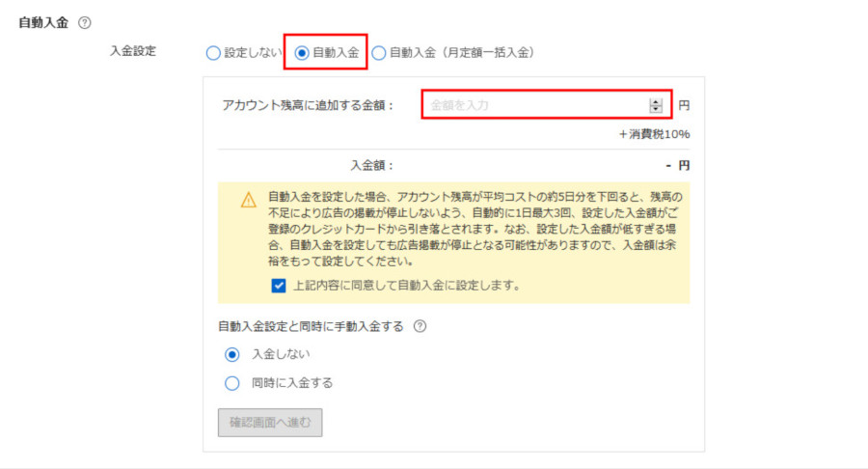This screenshot has width=868, height=469.
Task: Select the 設定しない radio option
Action: pyautogui.click(x=213, y=53)
